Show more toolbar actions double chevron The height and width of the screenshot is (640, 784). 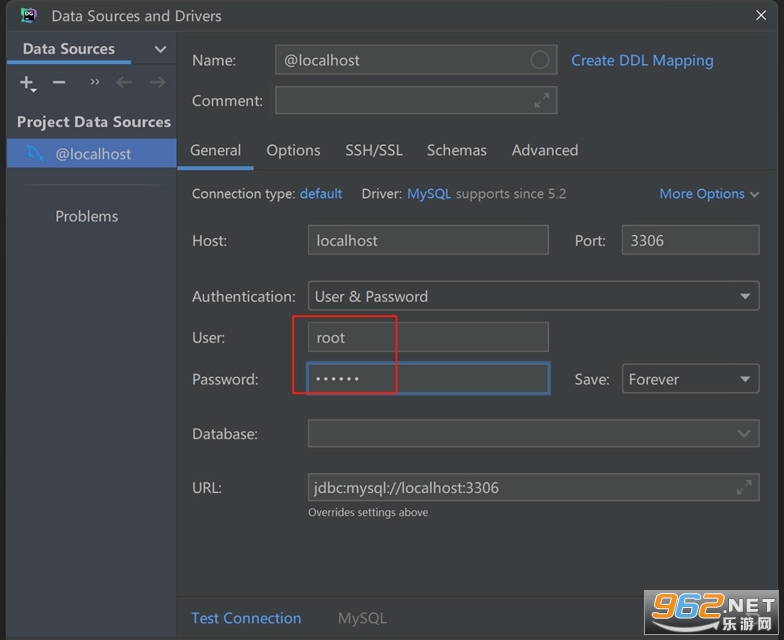94,82
